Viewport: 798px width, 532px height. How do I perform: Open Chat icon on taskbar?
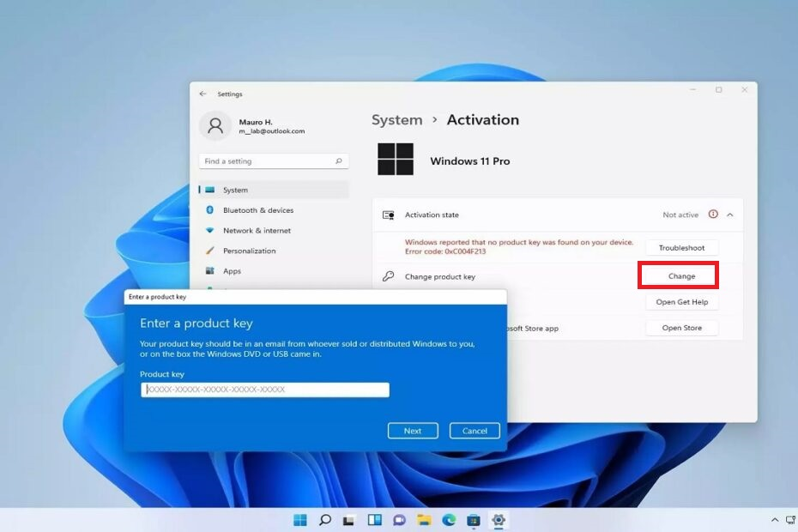(399, 520)
